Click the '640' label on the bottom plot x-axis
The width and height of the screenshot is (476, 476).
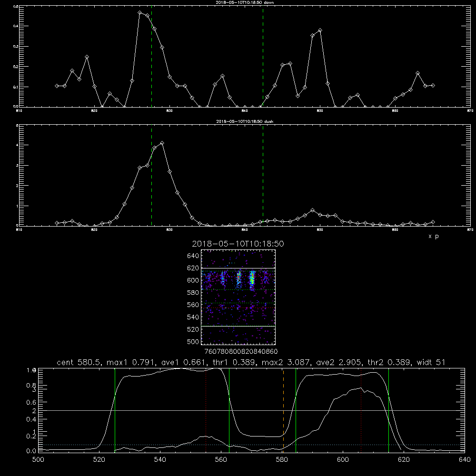click(465, 460)
